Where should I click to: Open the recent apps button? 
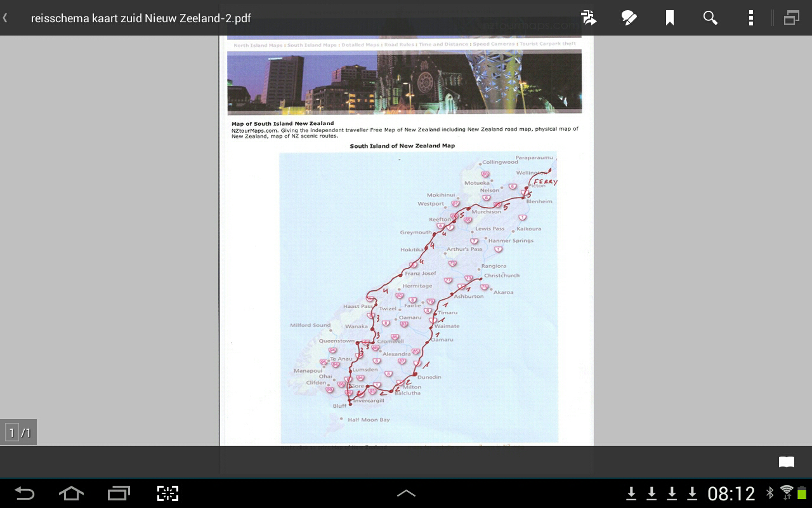pyautogui.click(x=119, y=493)
